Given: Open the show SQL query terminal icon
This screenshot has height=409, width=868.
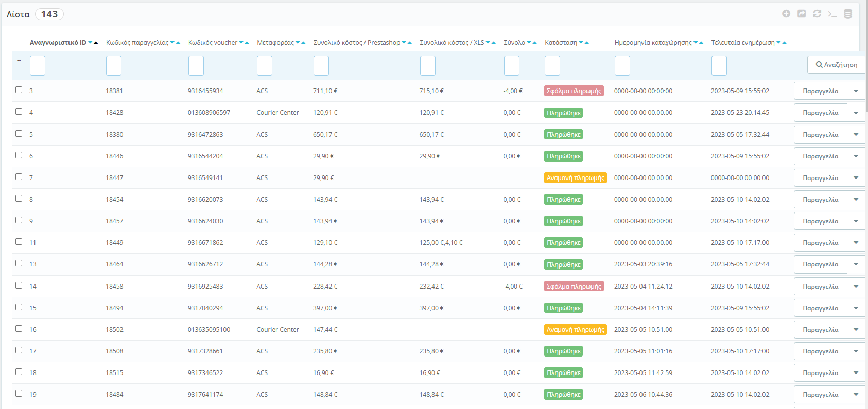Looking at the screenshot, I should (x=832, y=14).
